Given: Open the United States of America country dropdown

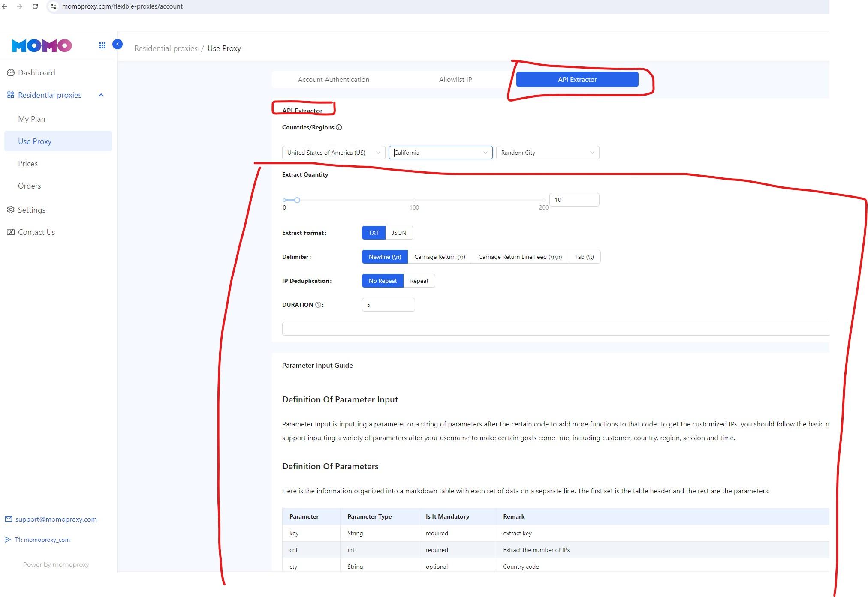Looking at the screenshot, I should click(x=334, y=153).
